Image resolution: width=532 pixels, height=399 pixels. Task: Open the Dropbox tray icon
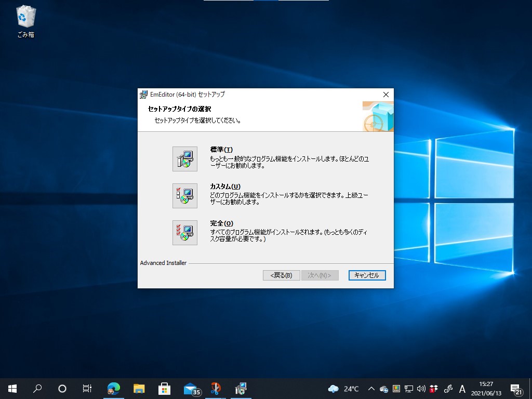coord(434,389)
